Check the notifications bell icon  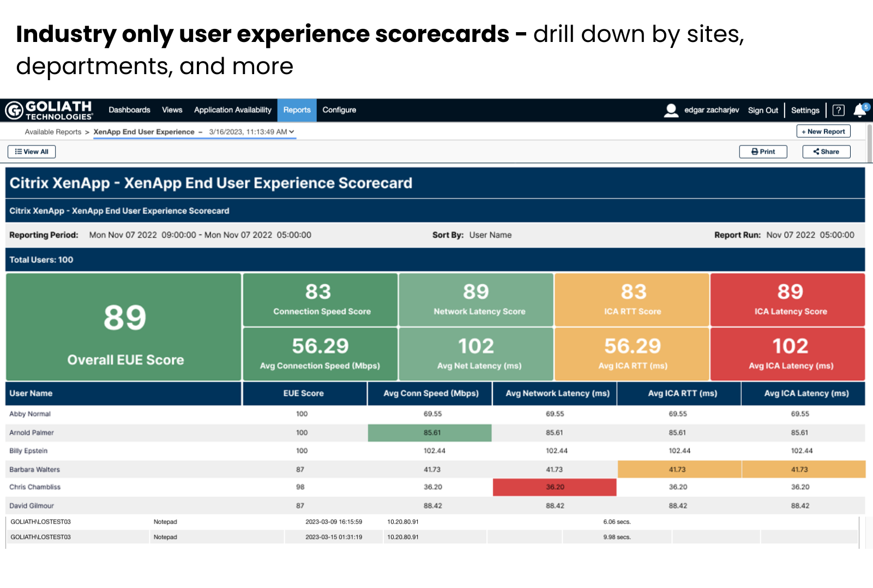pos(860,110)
